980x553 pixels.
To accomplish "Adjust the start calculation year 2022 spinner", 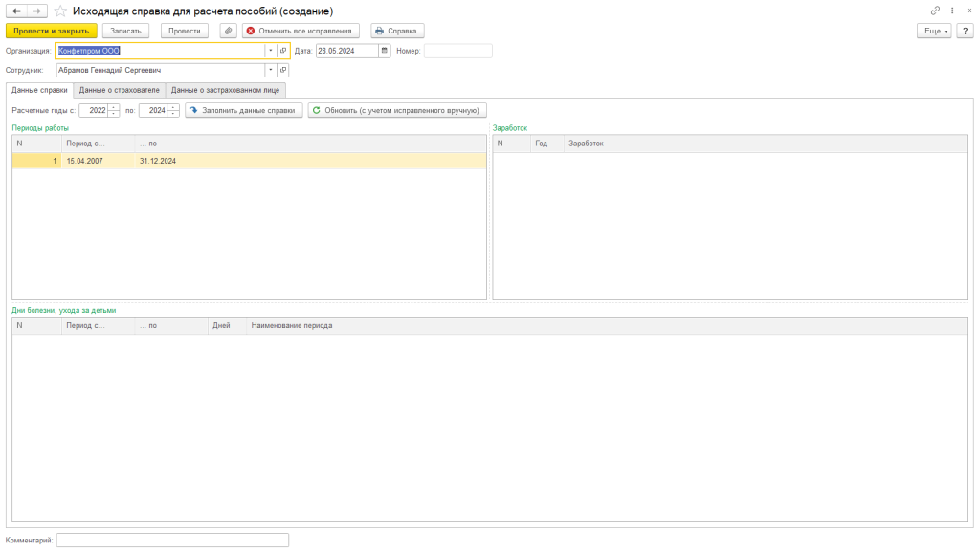I will tap(113, 111).
